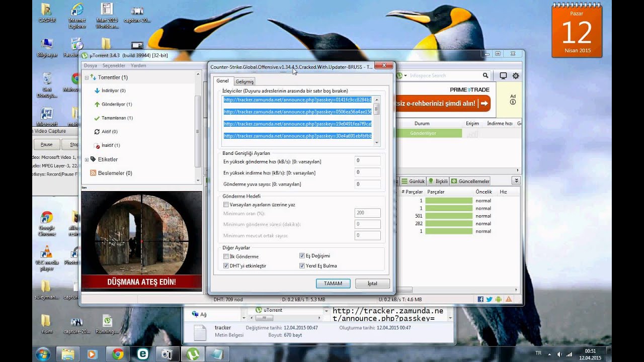Viewport: 644px width, 362px height.
Task: Open the Geri Dönüşüm recycle bin
Action: pyautogui.click(x=47, y=85)
